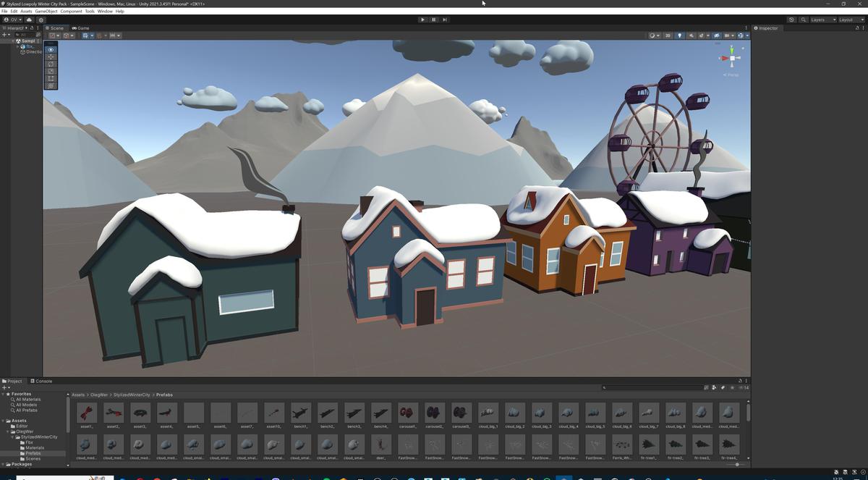Click the Step frame button

click(445, 20)
